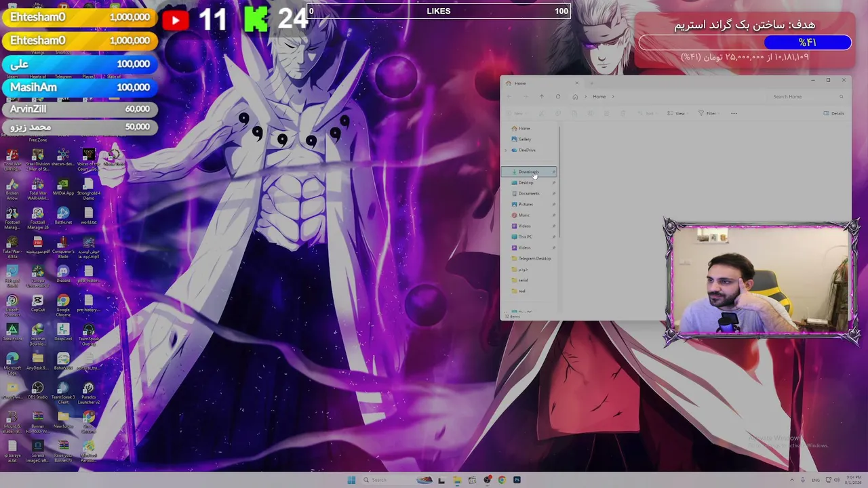The image size is (868, 488).
Task: Open the Filter dropdown in File Explorer
Action: coord(709,113)
